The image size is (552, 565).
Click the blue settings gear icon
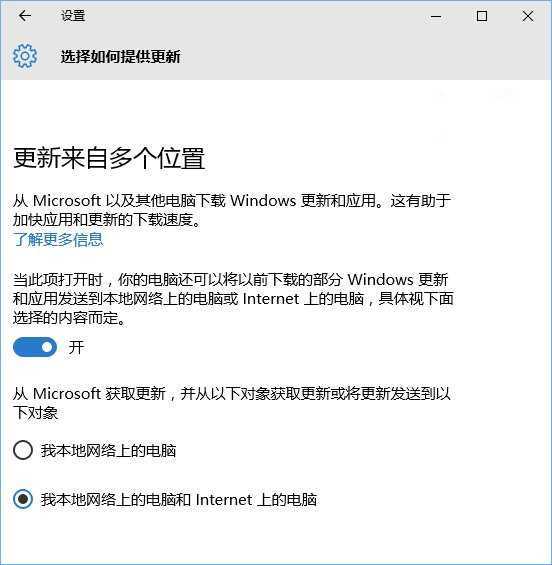coord(25,56)
